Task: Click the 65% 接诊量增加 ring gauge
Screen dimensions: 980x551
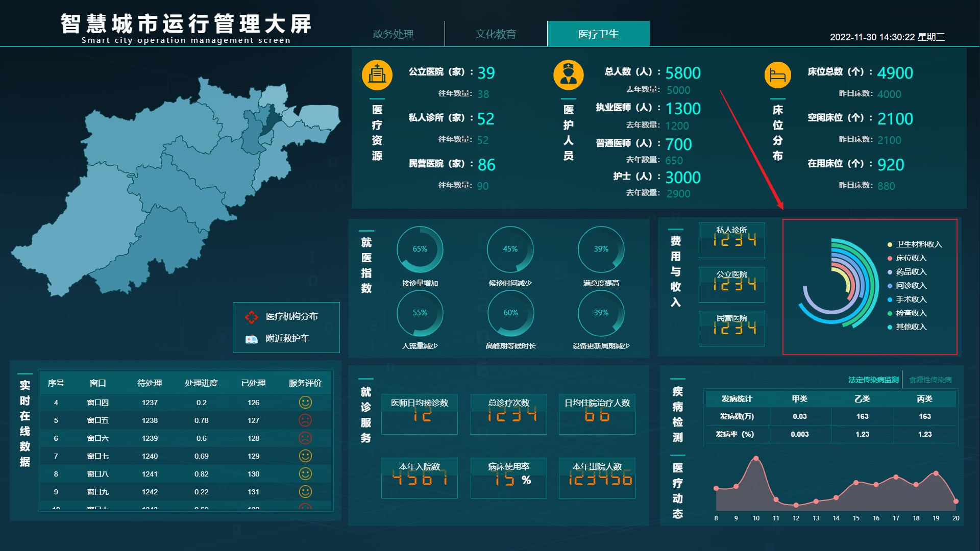Action: click(420, 249)
